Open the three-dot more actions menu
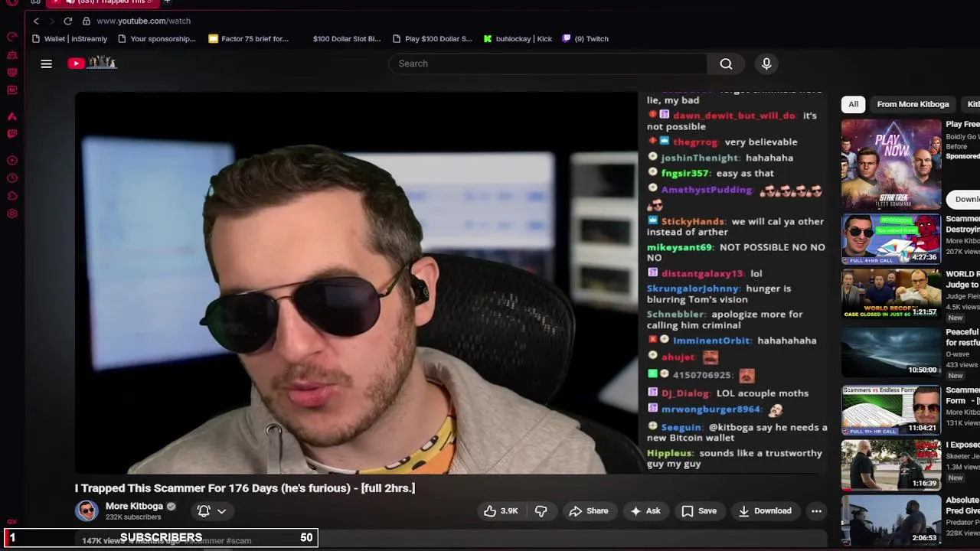The image size is (980, 551). [x=816, y=511]
